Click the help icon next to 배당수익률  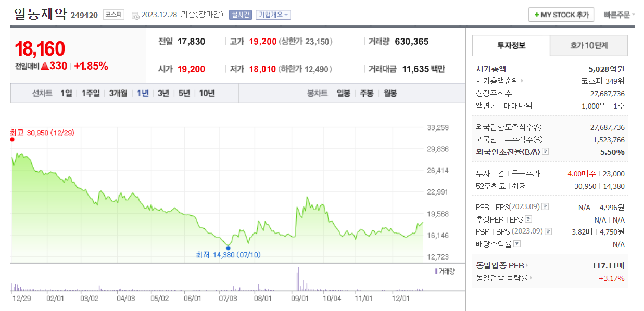[517, 244]
